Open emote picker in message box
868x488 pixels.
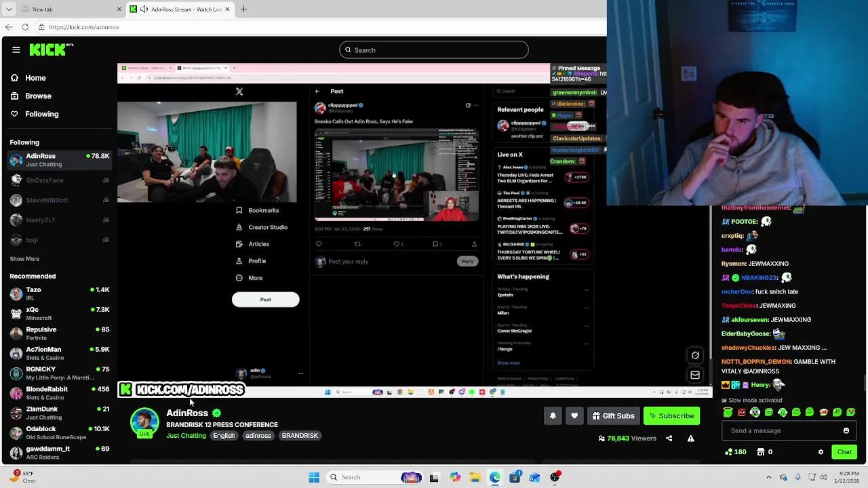click(846, 430)
